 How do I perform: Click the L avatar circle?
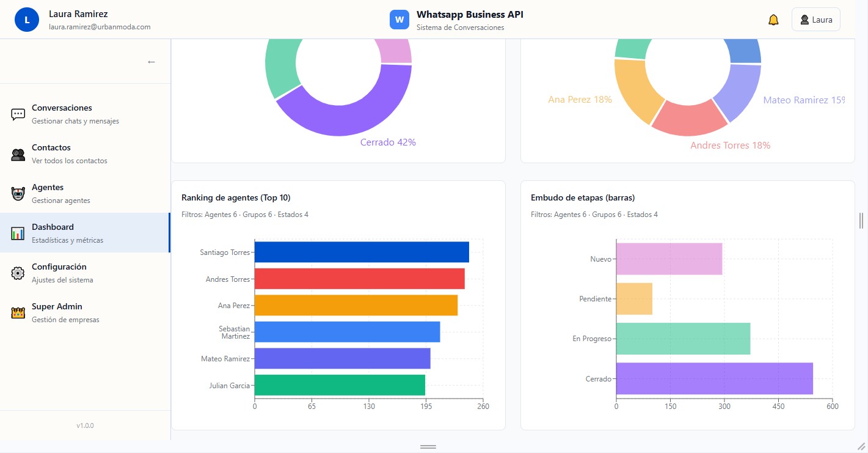click(27, 20)
